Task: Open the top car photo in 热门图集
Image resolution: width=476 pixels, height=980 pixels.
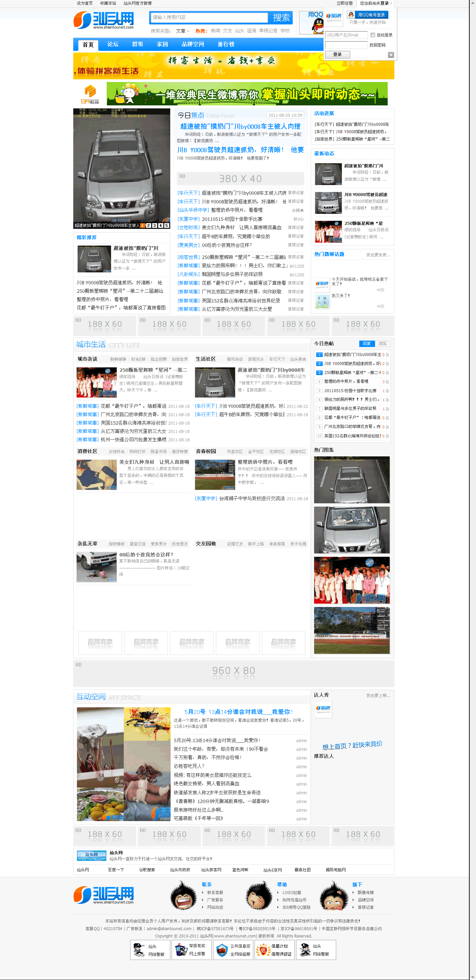Action: [352, 480]
